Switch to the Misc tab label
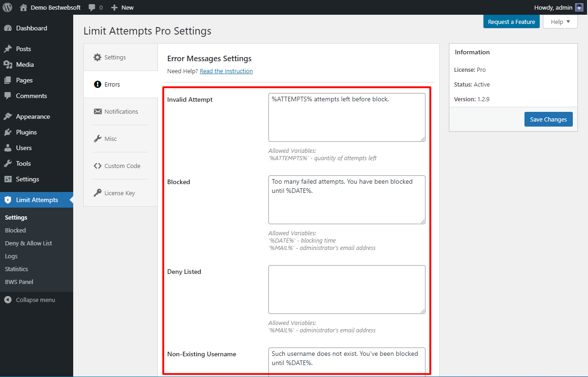Screen dimensions: 588x377 (x=111, y=139)
